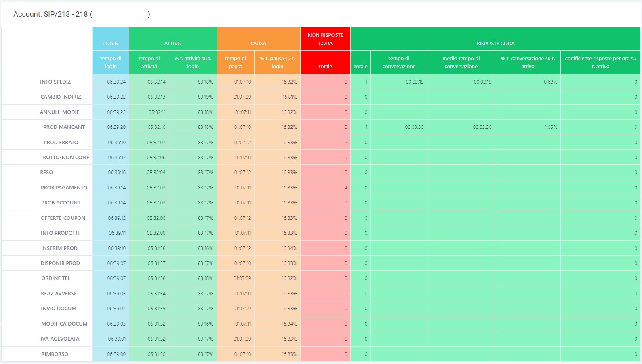Select the NON RISPOSTE CODA header
The height and width of the screenshot is (364, 642).
point(326,39)
